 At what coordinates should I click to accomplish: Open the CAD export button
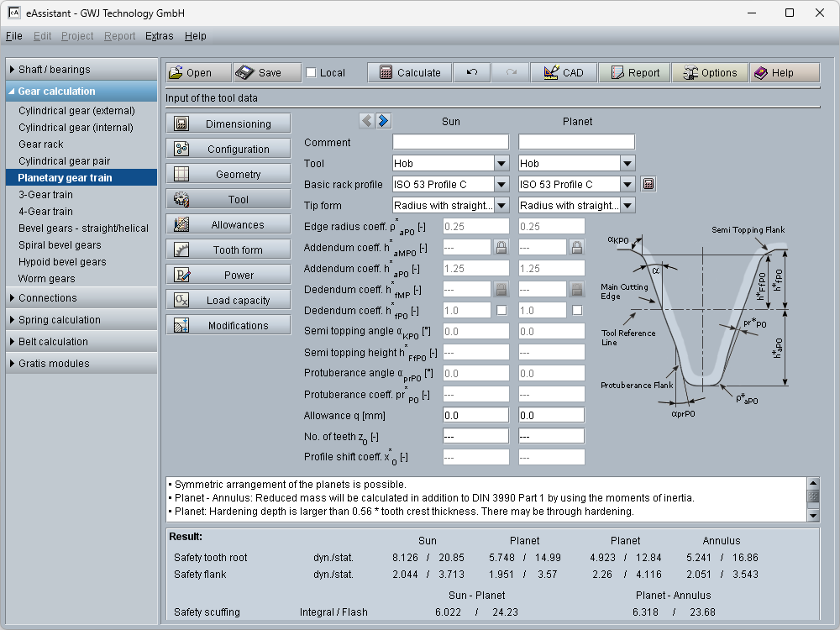click(563, 73)
